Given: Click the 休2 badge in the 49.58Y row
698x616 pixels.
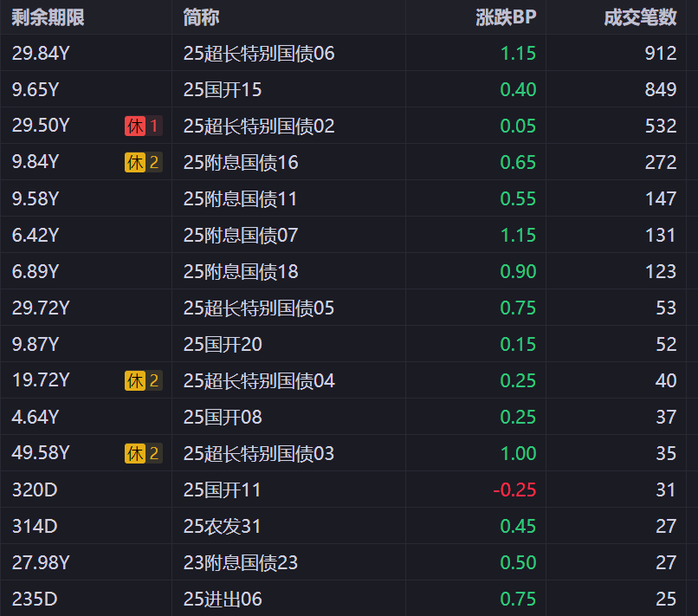Looking at the screenshot, I should [x=143, y=453].
